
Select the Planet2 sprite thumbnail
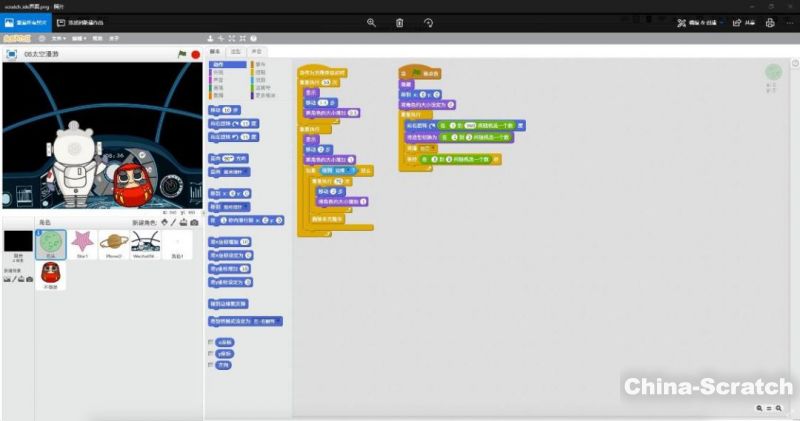[114, 244]
